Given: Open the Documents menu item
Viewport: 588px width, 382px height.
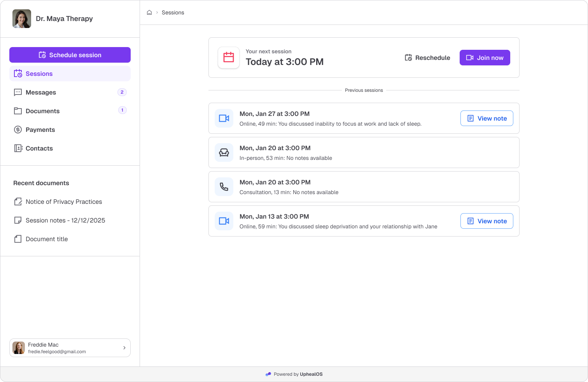Looking at the screenshot, I should coord(70,111).
